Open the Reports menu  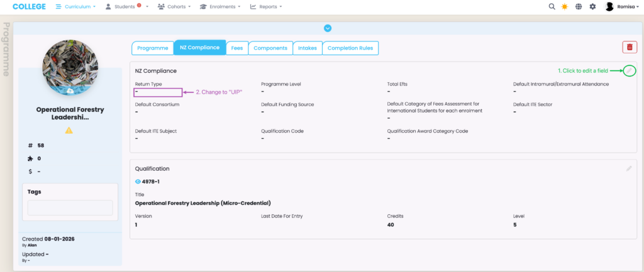265,7
